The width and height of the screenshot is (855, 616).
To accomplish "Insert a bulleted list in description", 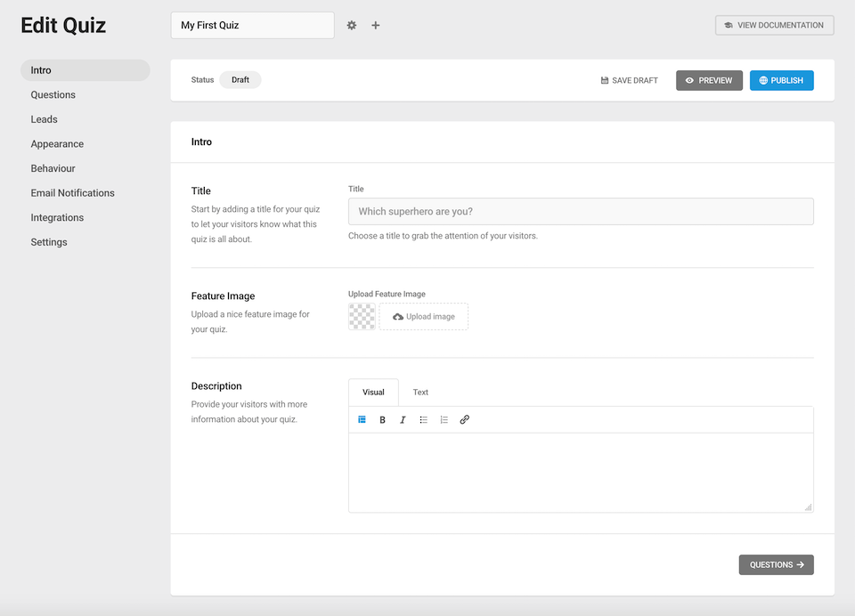I will tap(424, 419).
